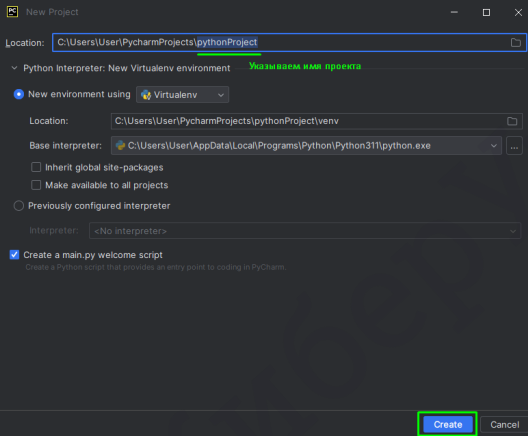
Task: Click the PyCharm logo in title bar
Action: 12,12
